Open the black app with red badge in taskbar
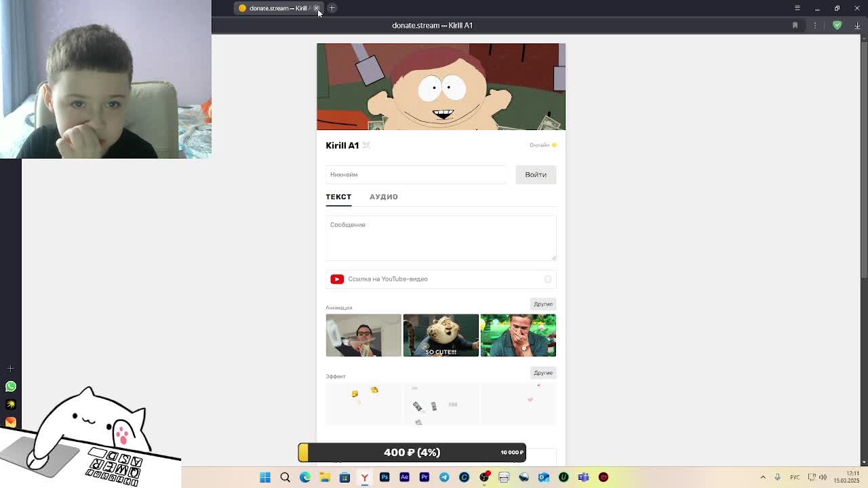 (484, 477)
